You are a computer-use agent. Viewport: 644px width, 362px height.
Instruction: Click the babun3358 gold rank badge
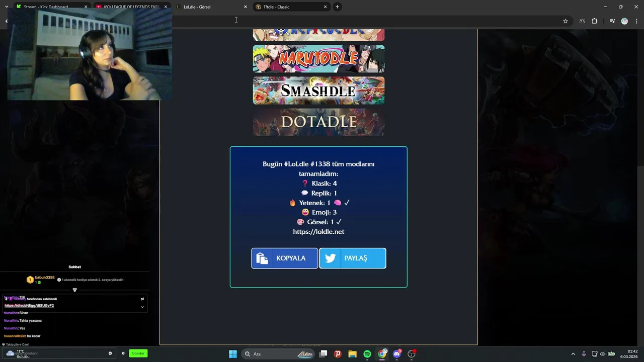point(30,280)
